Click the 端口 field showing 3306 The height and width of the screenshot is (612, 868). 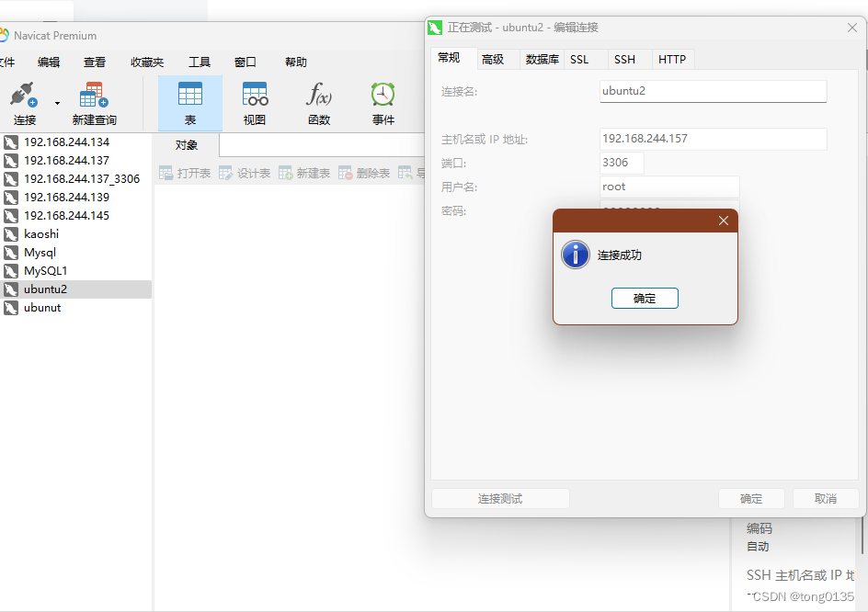click(622, 163)
